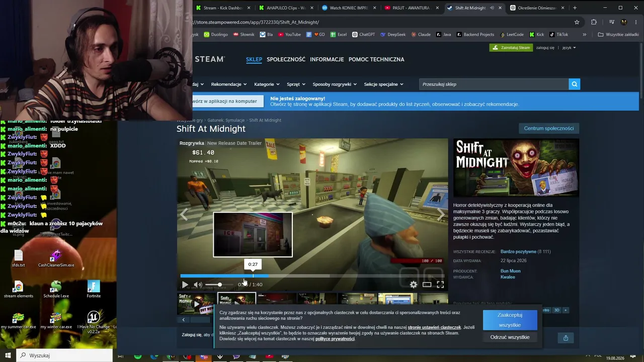Switch to the AHAPULCO Clips tab
Image resolution: width=644 pixels, height=362 pixels.
(x=286, y=8)
